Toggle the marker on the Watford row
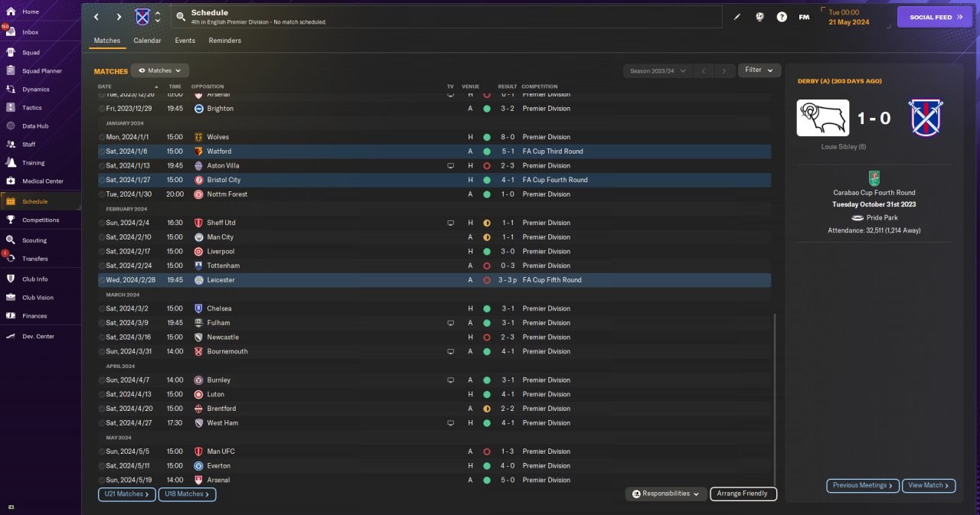980x515 pixels. (102, 152)
